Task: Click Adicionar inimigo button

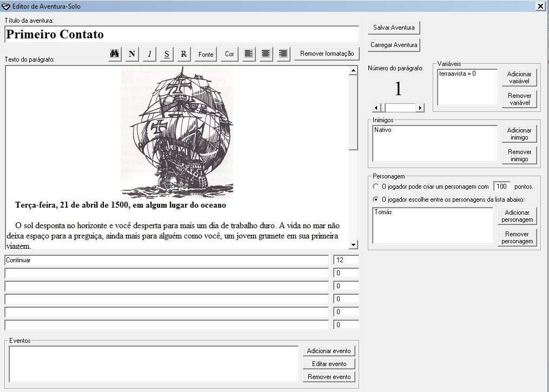Action: (x=519, y=134)
